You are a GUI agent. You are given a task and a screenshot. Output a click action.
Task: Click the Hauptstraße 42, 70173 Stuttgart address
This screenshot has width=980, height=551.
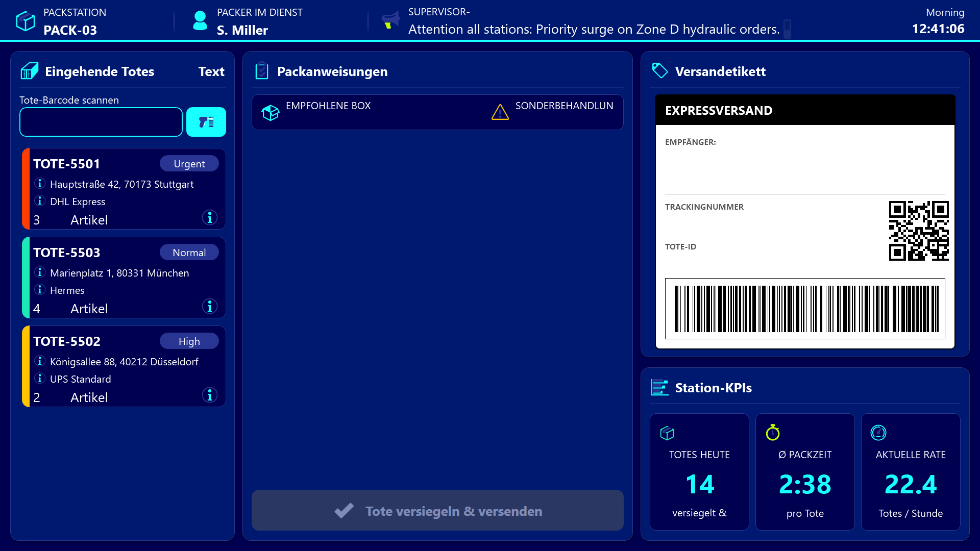(x=122, y=184)
